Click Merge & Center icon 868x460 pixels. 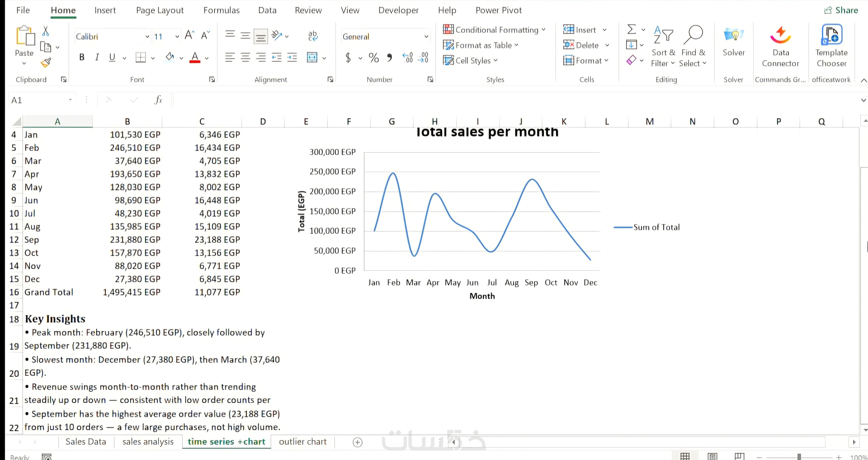[312, 57]
